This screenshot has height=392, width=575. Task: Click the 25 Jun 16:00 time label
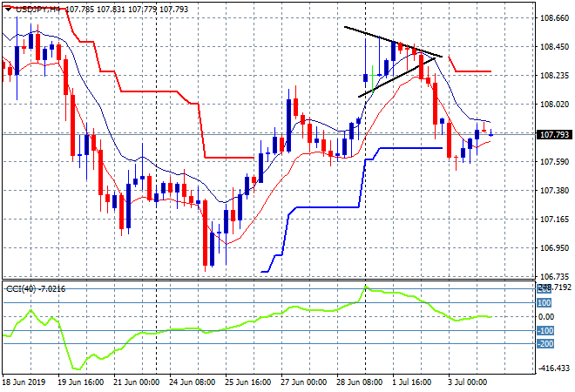(248, 382)
